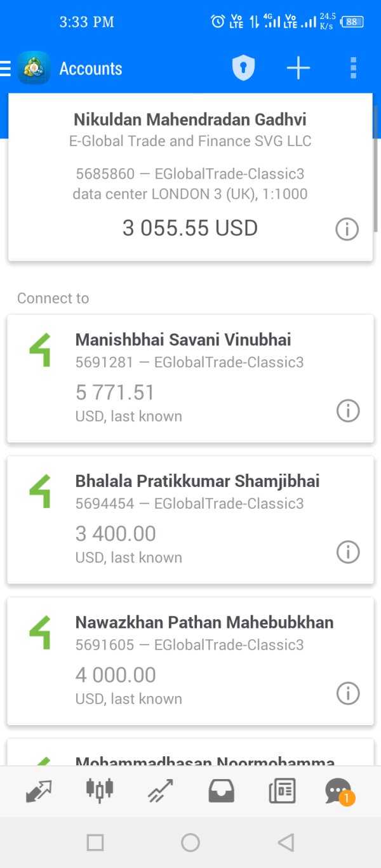The image size is (381, 868).
Task: Open the hamburger navigation menu
Action: [6, 69]
